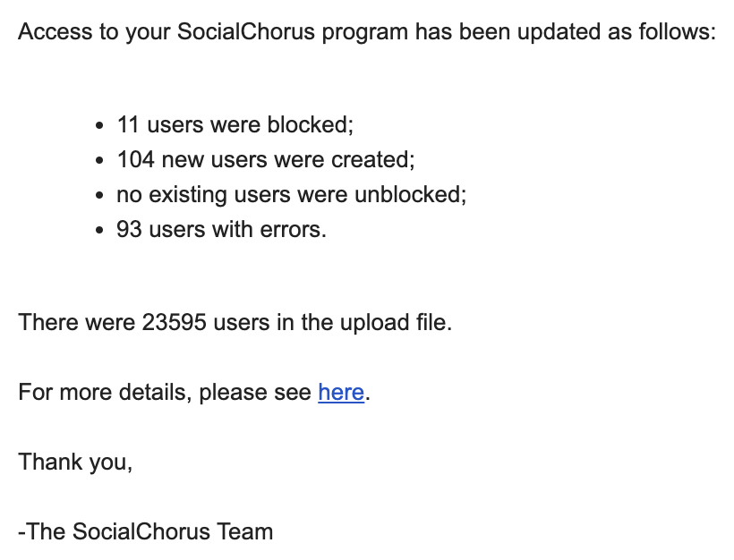734x560 pixels.
Task: Click the word "SocialChorus" in the first line
Action: pyautogui.click(x=246, y=32)
